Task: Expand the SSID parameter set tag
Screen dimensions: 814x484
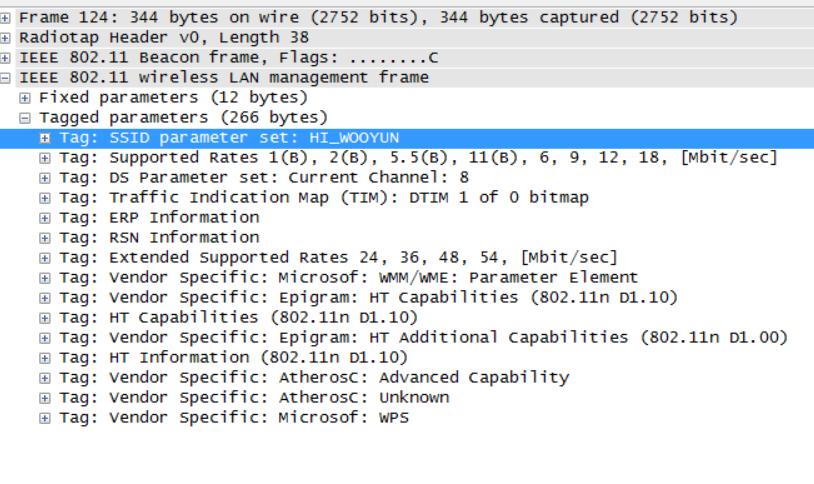Action: coord(46,137)
